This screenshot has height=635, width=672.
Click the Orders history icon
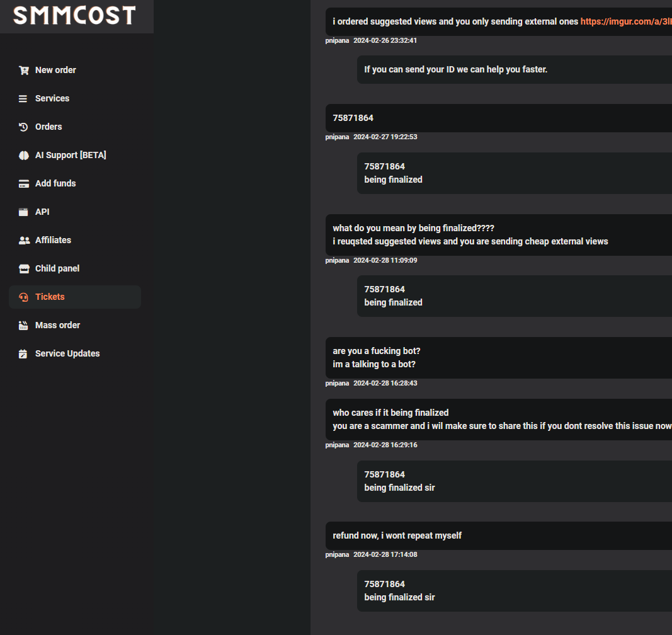tap(23, 127)
